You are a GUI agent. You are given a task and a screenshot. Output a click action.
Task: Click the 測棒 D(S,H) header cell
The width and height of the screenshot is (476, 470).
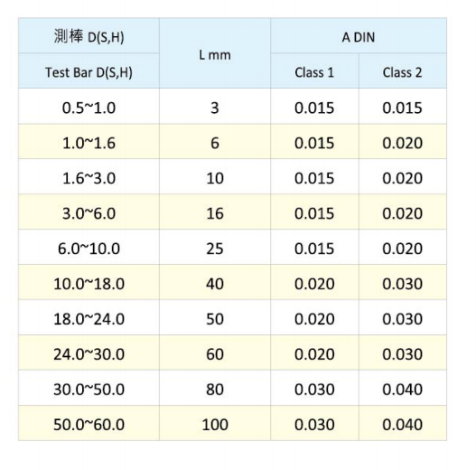pos(89,36)
